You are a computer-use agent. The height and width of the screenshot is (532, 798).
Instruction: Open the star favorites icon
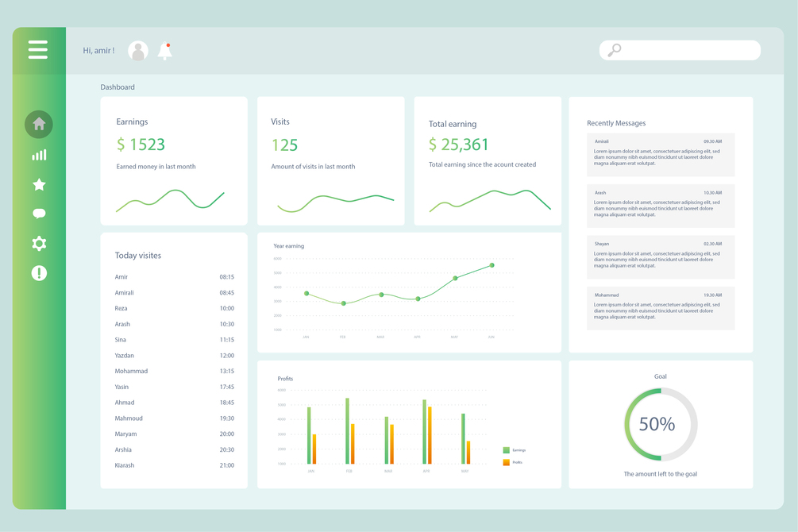click(39, 184)
